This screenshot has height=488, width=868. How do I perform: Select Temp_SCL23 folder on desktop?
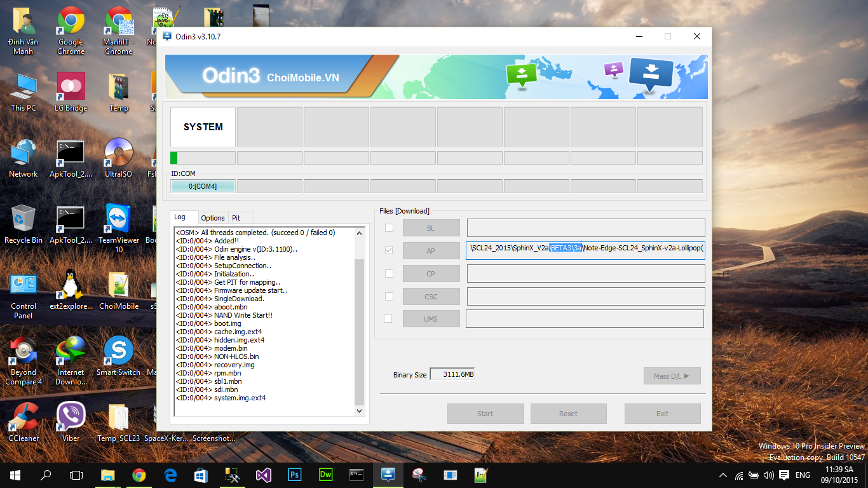(x=118, y=423)
